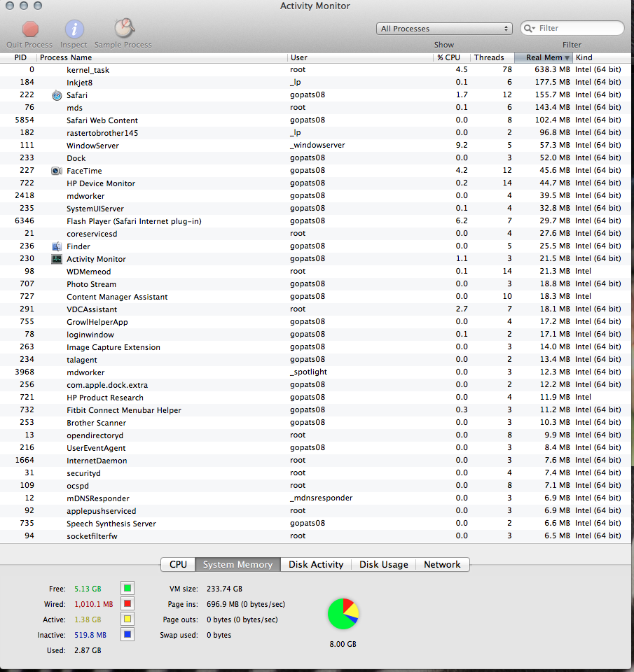Select the UserEventAgent process

click(315, 448)
